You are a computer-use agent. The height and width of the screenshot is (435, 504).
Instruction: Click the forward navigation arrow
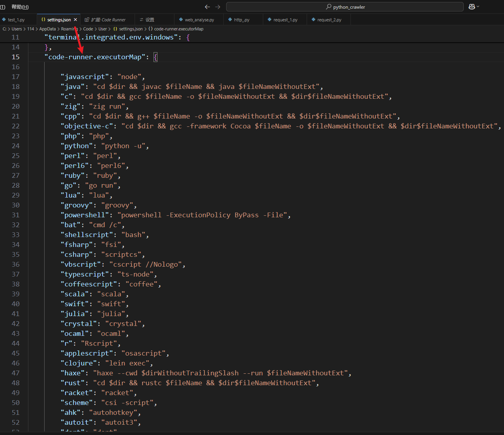coord(217,6)
